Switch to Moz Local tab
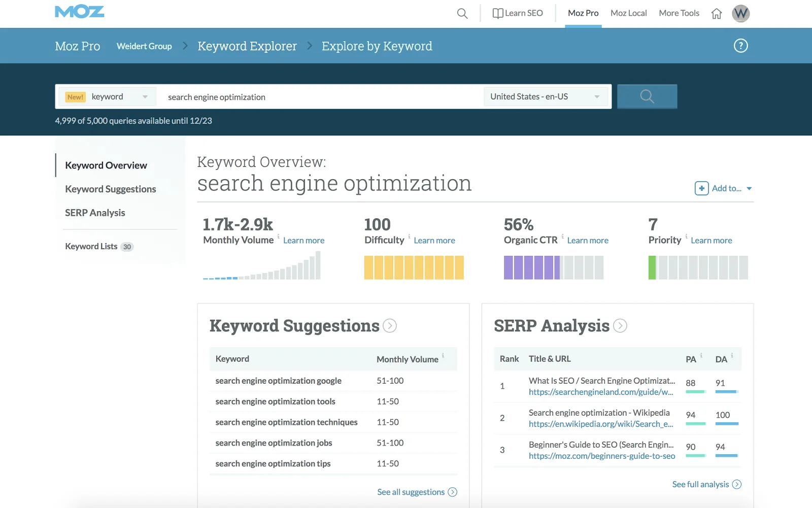This screenshot has height=508, width=812. coord(629,13)
